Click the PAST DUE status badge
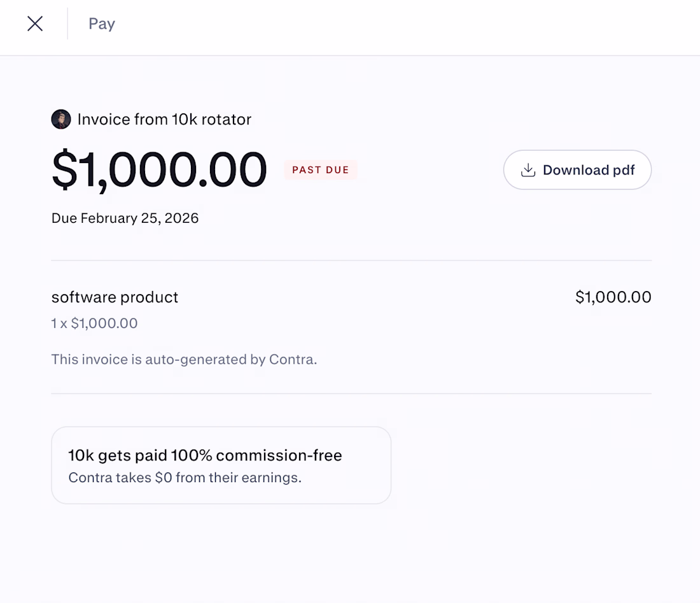The height and width of the screenshot is (603, 700). pyautogui.click(x=321, y=170)
